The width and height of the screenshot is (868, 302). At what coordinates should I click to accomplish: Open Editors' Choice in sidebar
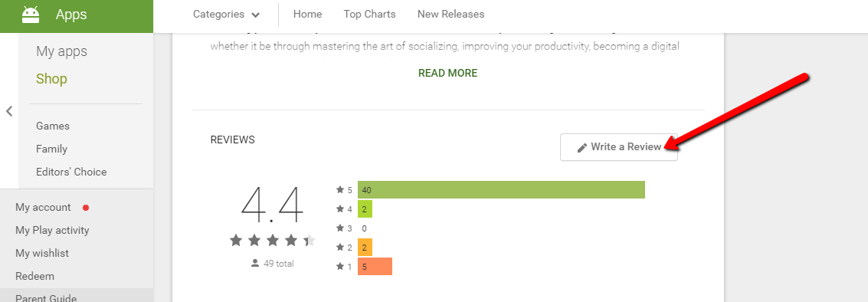(71, 172)
